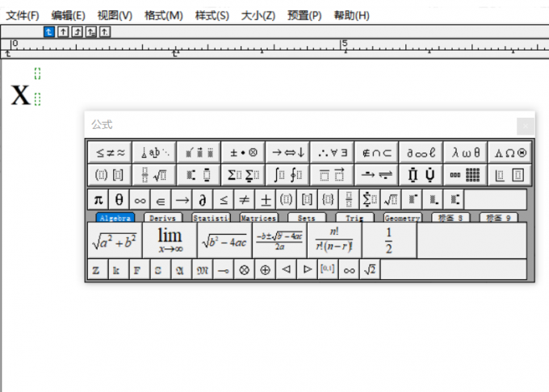This screenshot has width=549, height=392.
Task: Insert sqrt(a²+b²) expression
Action: coord(115,240)
